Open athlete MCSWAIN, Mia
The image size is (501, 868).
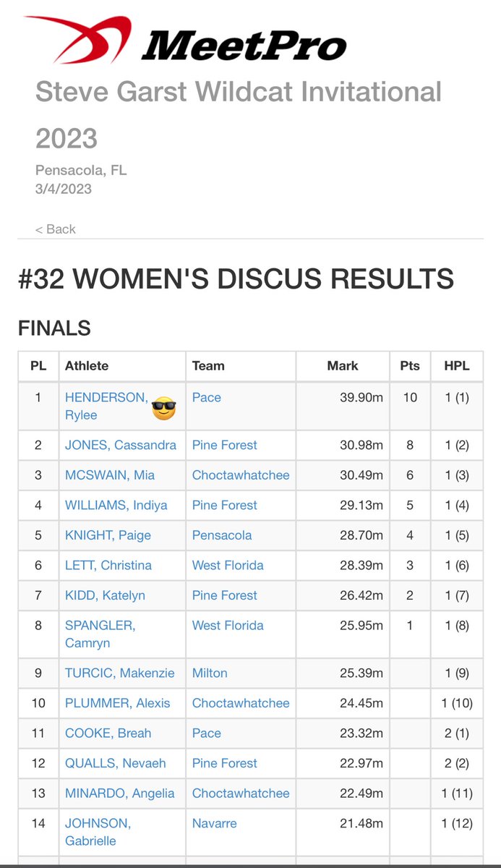110,475
